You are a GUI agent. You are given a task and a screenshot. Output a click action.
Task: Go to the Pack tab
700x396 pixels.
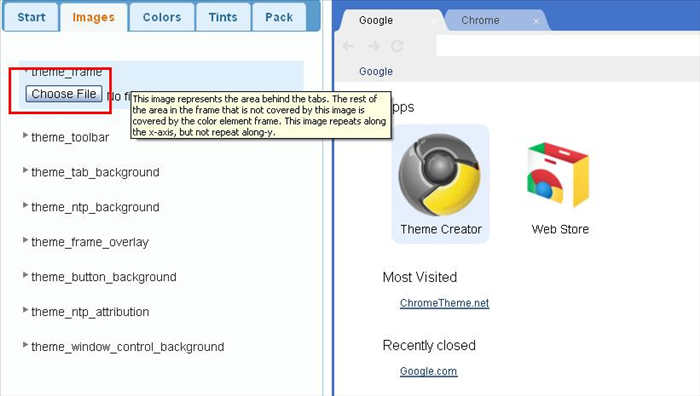279,17
